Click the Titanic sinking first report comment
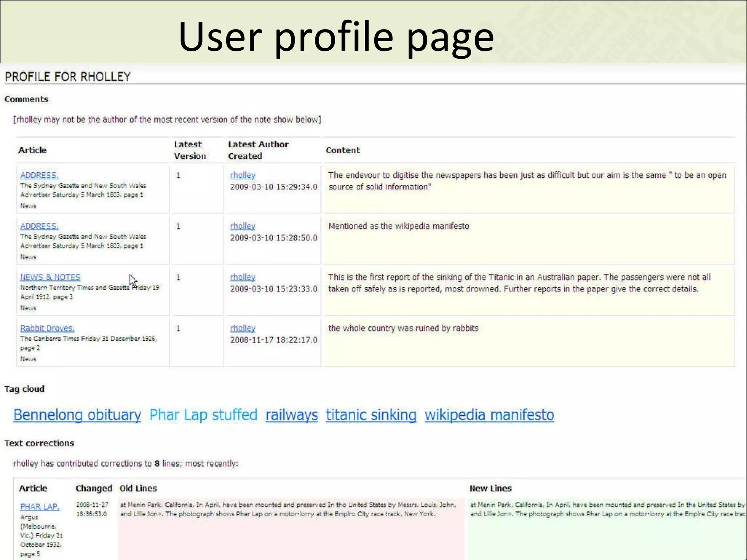Screen dimensions: 747x560 click(x=519, y=283)
